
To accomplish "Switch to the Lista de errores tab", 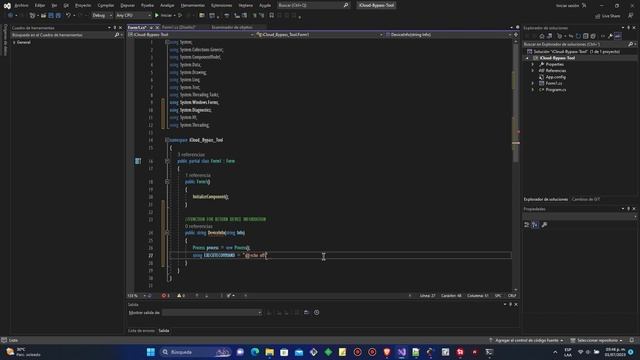I will tap(141, 331).
